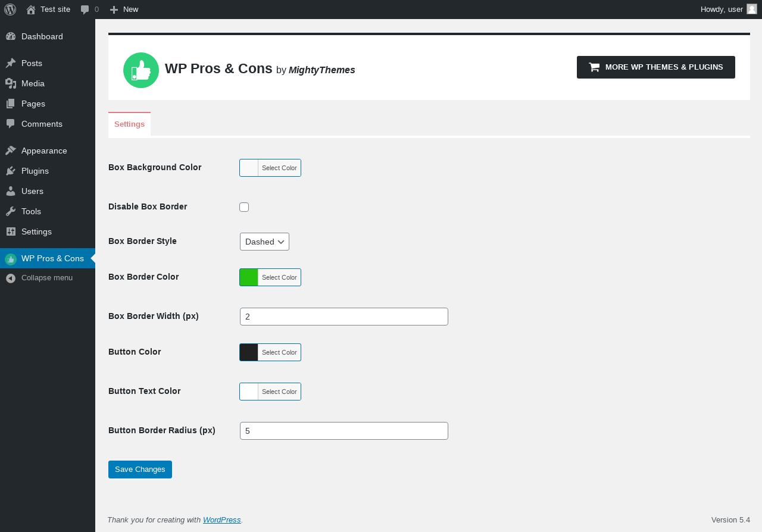The width and height of the screenshot is (762, 532).
Task: Click the white Button Text Color swatch
Action: (249, 392)
